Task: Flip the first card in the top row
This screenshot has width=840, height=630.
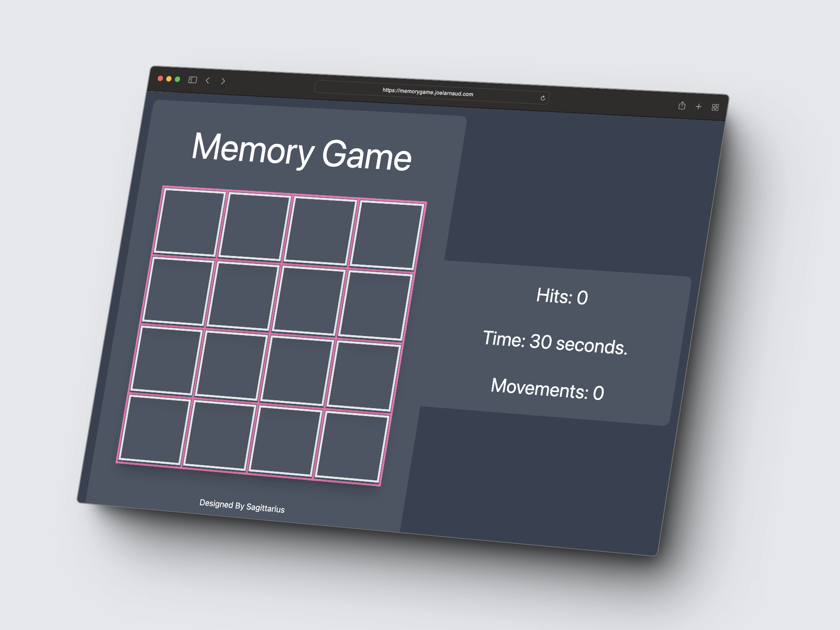Action: pyautogui.click(x=190, y=222)
